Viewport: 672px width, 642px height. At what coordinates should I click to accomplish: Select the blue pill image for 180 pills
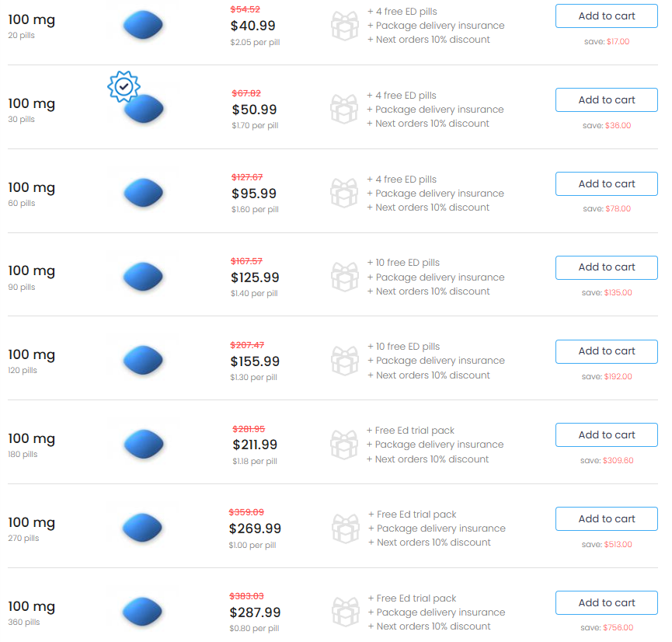pyautogui.click(x=143, y=444)
